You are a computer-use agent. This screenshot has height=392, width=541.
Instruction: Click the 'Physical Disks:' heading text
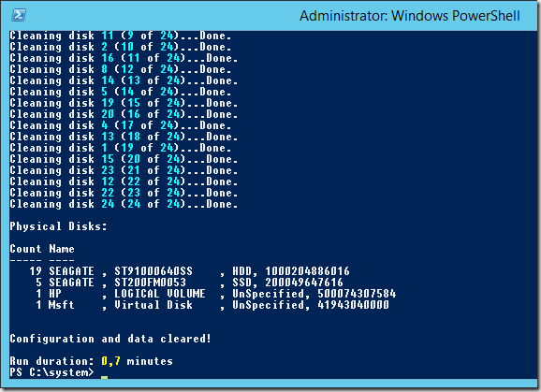point(58,226)
